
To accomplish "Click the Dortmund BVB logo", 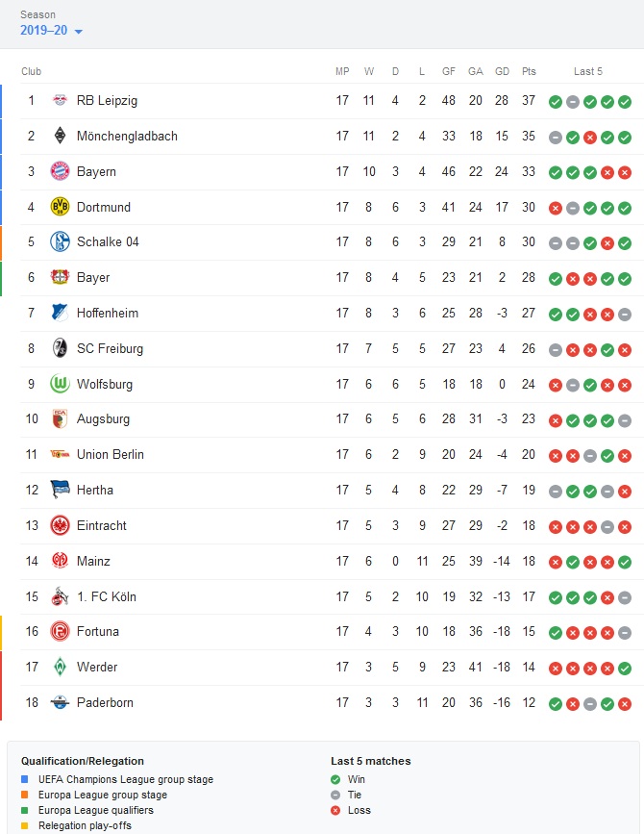I will [x=60, y=207].
